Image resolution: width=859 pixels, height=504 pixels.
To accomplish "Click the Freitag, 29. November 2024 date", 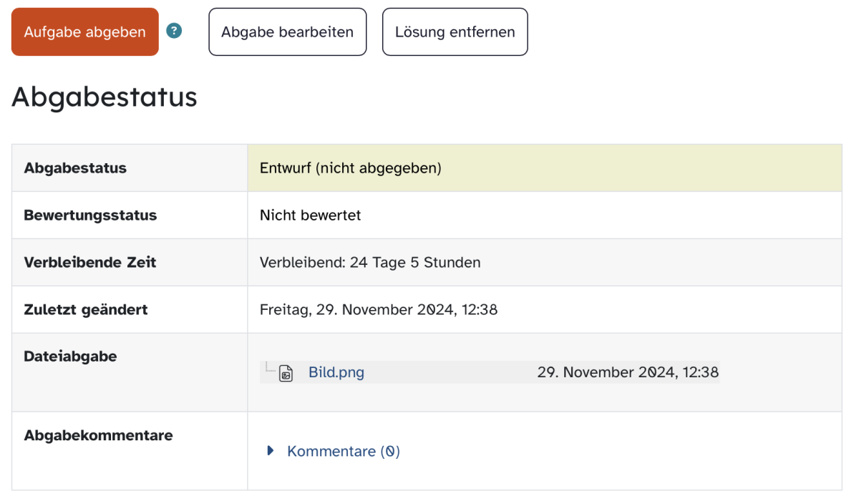I will tap(379, 310).
